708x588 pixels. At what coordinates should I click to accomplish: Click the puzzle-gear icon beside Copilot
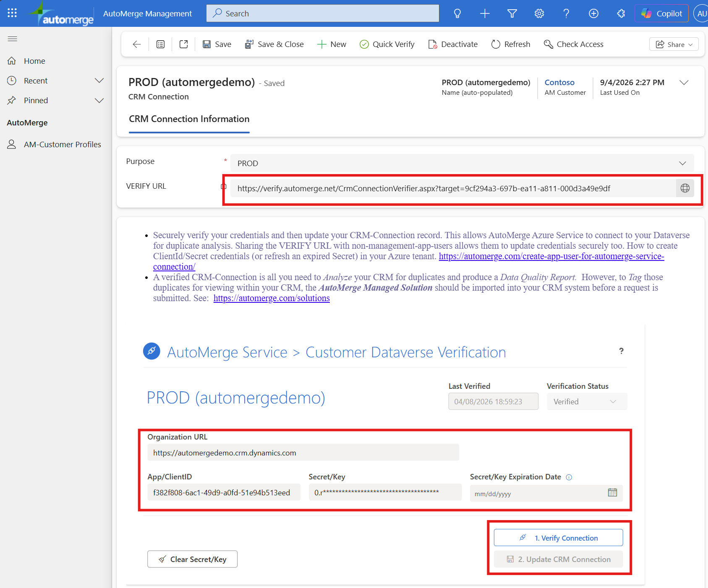621,13
